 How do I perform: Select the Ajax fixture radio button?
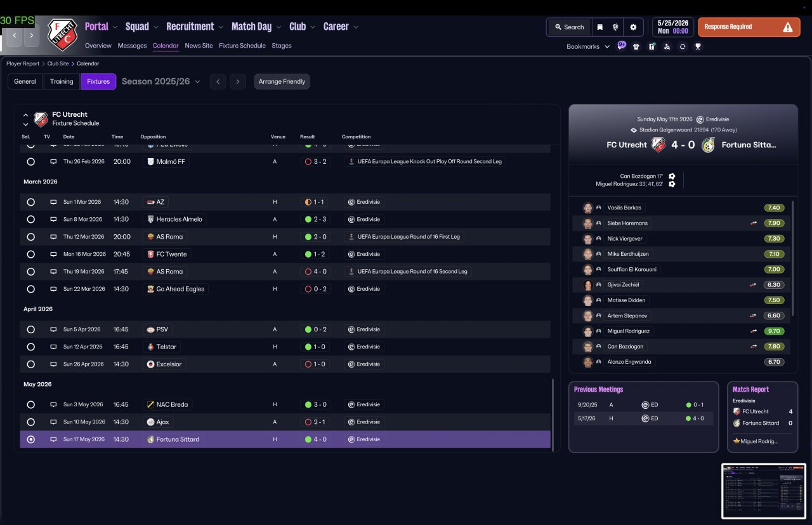click(30, 422)
